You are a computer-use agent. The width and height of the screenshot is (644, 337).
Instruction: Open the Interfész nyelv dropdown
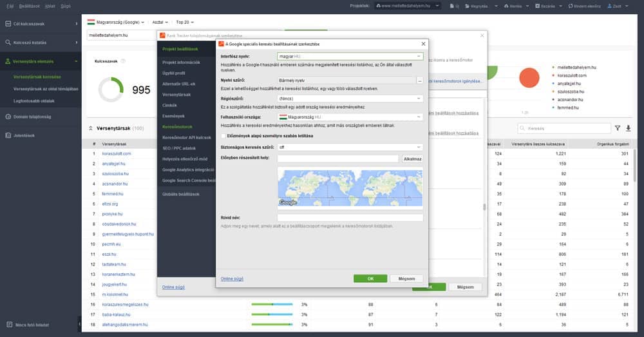[350, 56]
